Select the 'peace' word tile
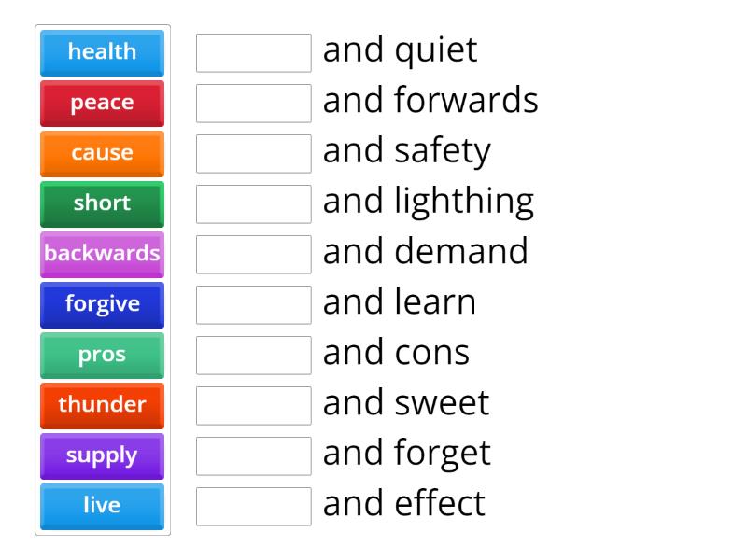747x560 pixels. click(102, 103)
